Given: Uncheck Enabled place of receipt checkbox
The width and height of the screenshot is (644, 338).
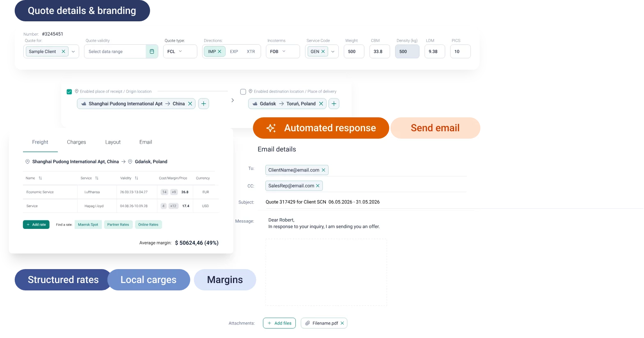Looking at the screenshot, I should pos(69,92).
